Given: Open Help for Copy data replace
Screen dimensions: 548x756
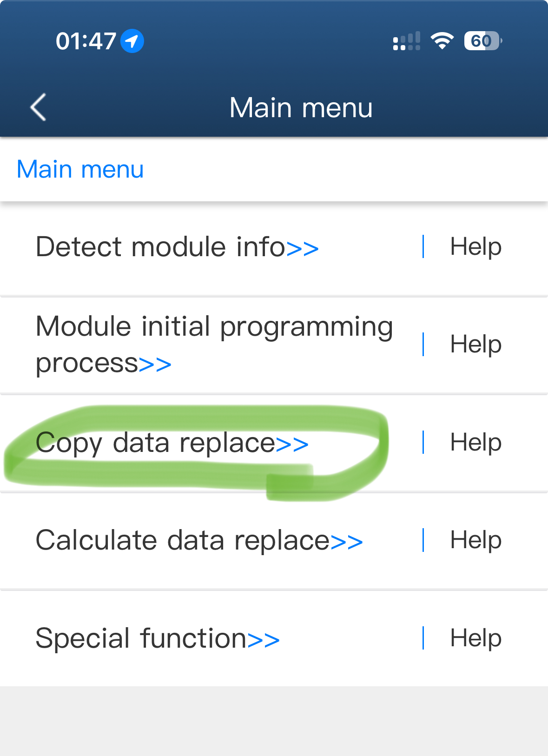Looking at the screenshot, I should [475, 443].
